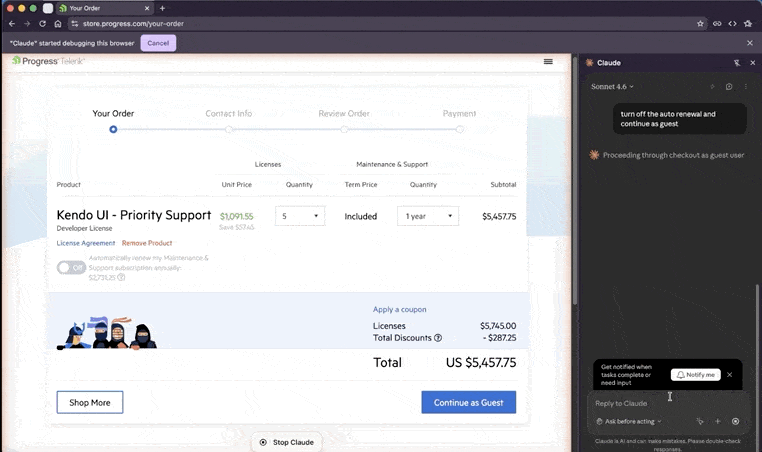The height and width of the screenshot is (452, 762).
Task: Click the US $5,457.75 total amount
Action: pyautogui.click(x=481, y=363)
